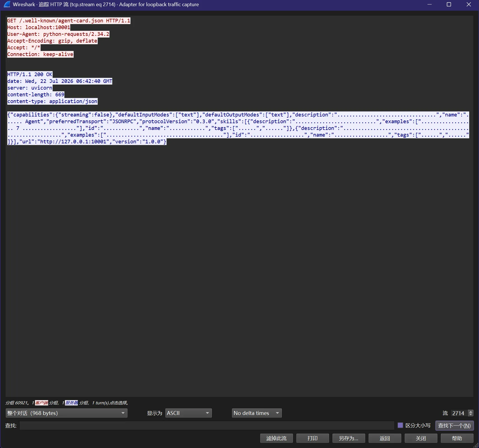
Task: Click the server: uvicorn line
Action: 30,88
